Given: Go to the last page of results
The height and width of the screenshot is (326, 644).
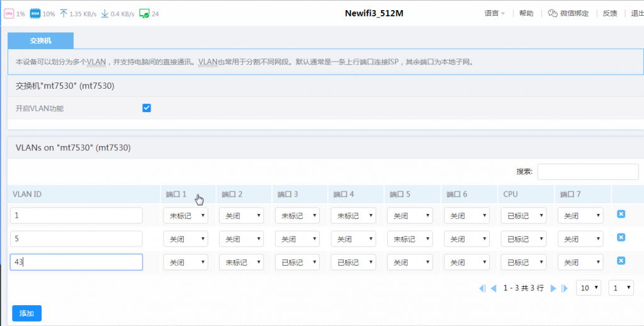Looking at the screenshot, I should (x=565, y=288).
